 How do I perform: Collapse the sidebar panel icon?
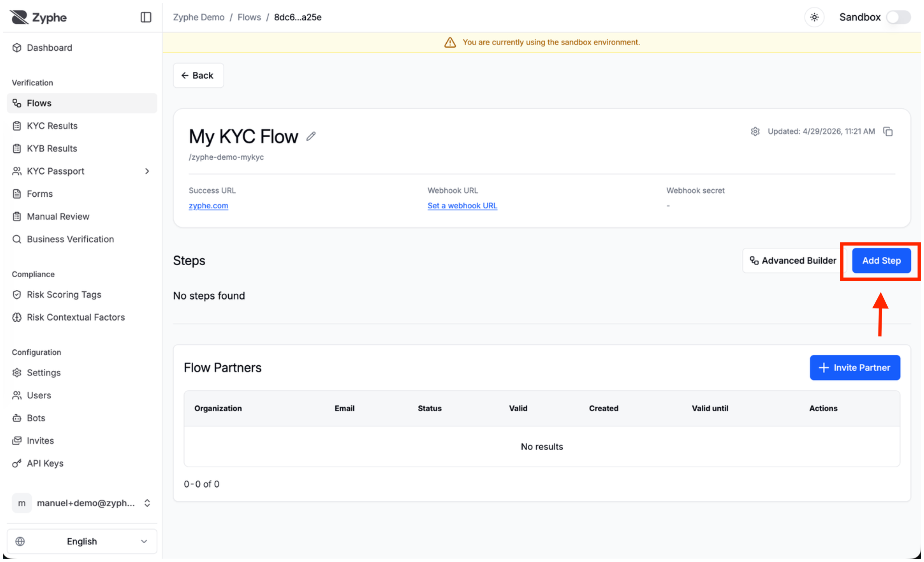pyautogui.click(x=146, y=17)
